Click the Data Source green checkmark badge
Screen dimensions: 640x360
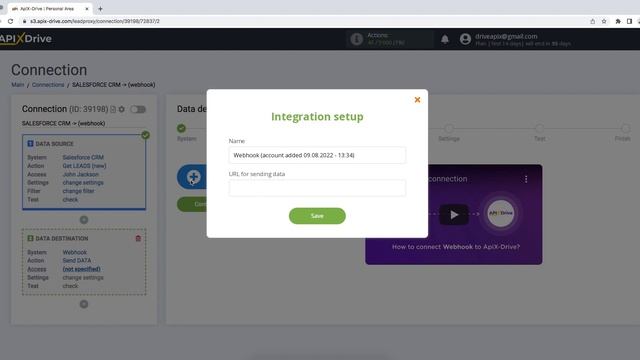click(x=145, y=135)
